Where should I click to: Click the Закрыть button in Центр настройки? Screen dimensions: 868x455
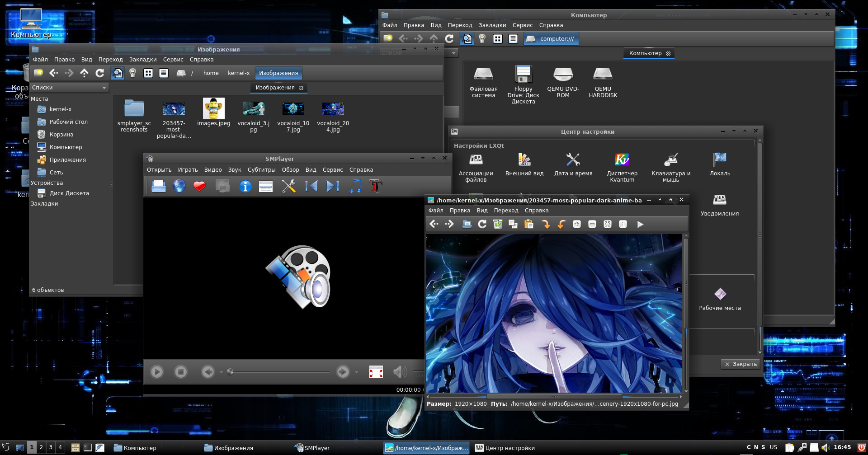[x=741, y=364]
